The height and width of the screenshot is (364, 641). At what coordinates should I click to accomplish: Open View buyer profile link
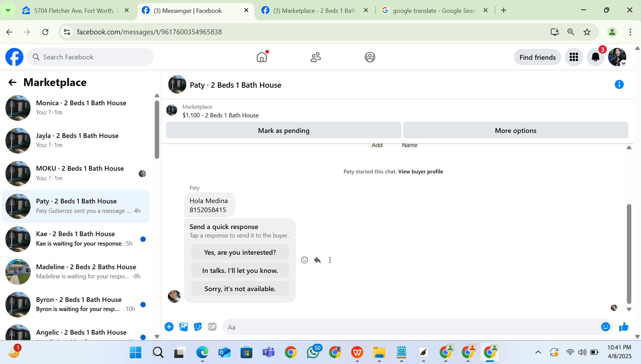pyautogui.click(x=421, y=171)
